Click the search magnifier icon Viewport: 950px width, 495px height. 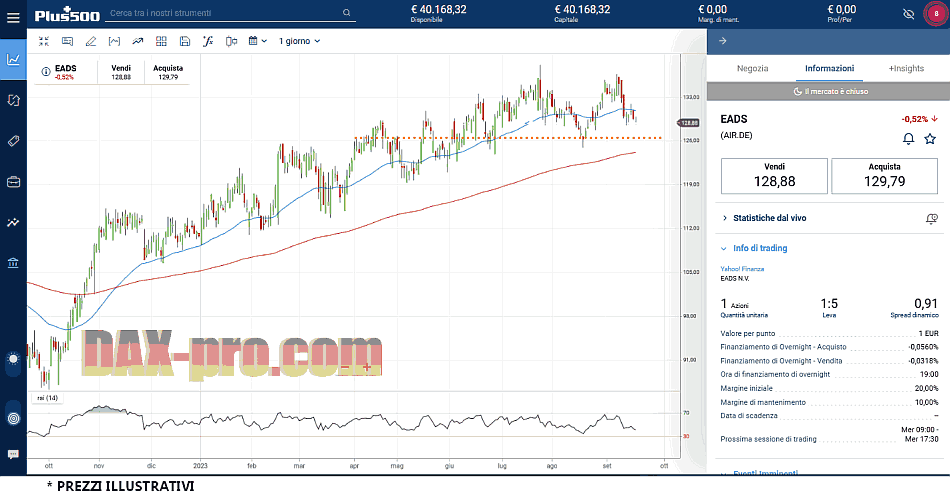click(x=347, y=13)
